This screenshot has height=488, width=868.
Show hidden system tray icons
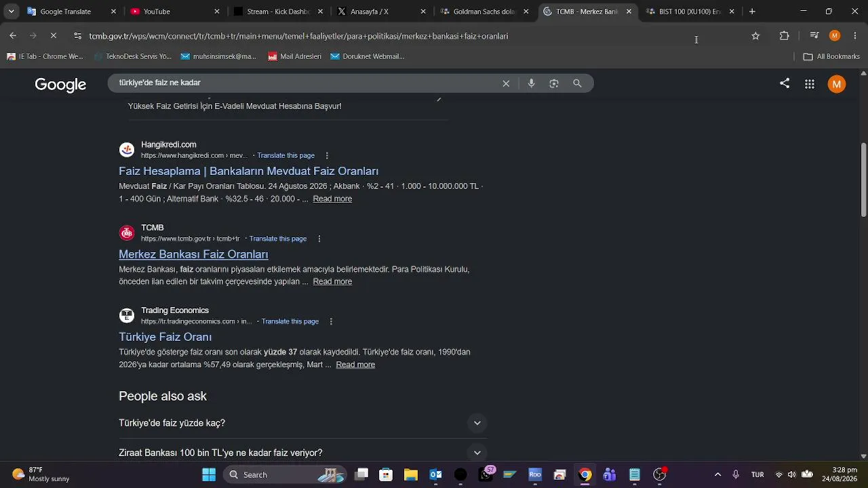[x=717, y=474]
